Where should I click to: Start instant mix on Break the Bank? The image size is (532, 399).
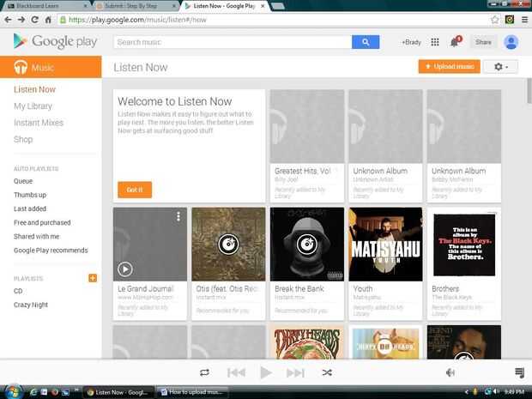click(306, 244)
